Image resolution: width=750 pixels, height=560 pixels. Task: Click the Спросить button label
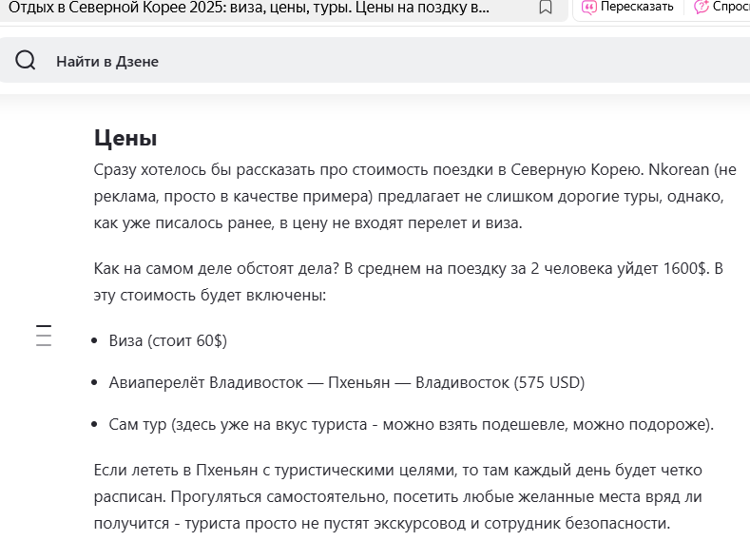click(731, 7)
